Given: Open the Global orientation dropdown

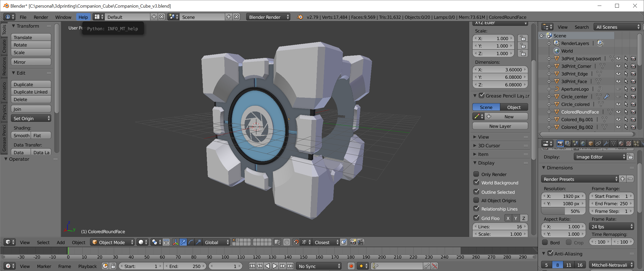Looking at the screenshot, I should [x=217, y=242].
